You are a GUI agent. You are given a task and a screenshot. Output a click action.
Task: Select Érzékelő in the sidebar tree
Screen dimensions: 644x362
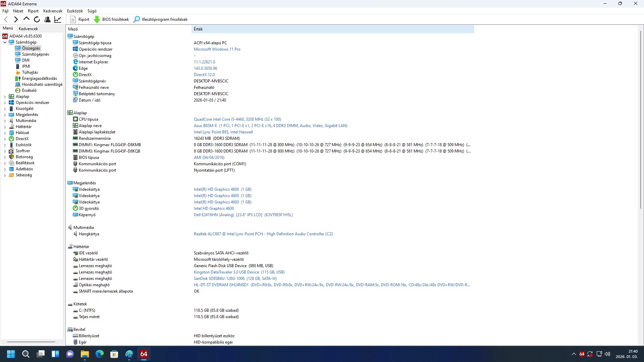29,90
